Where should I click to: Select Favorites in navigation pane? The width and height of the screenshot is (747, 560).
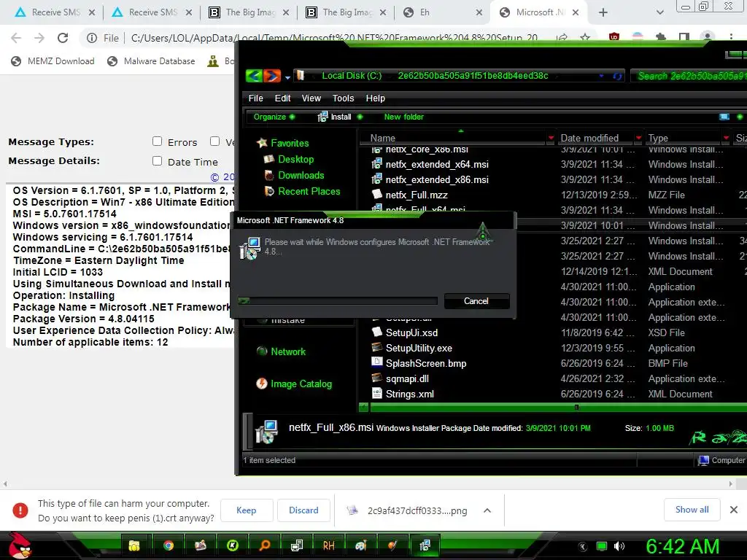[290, 143]
